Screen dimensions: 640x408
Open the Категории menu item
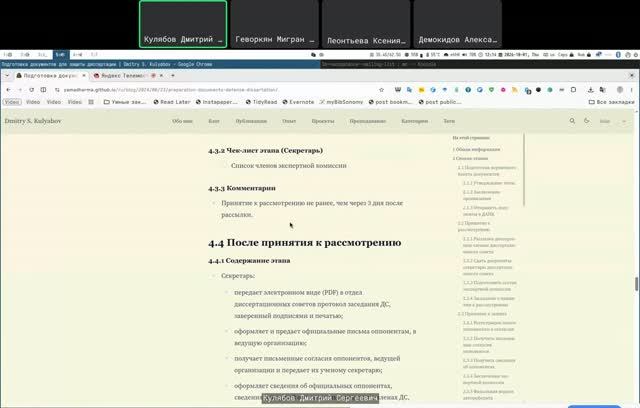[x=415, y=121]
